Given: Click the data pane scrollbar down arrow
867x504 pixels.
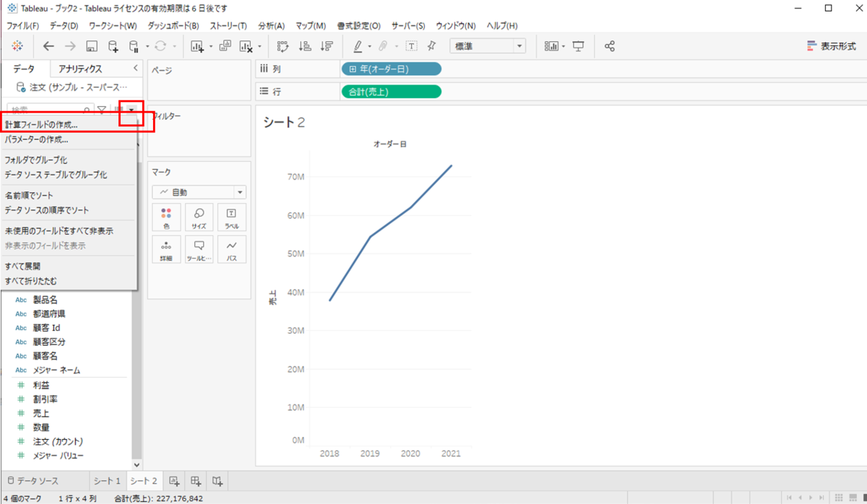Looking at the screenshot, I should [137, 465].
